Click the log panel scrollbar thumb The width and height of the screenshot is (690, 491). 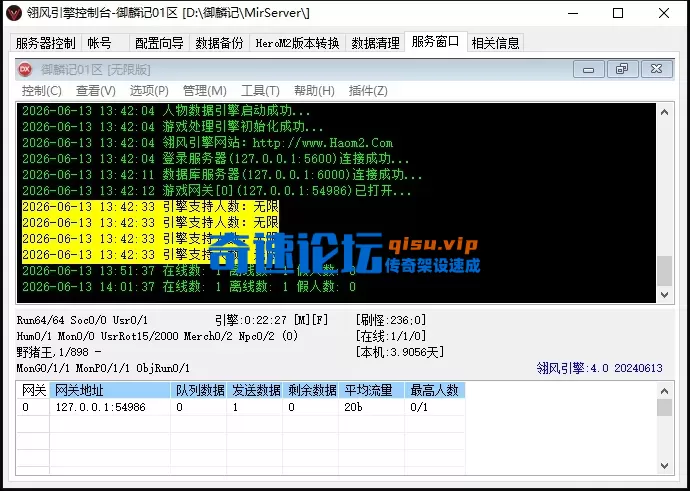tap(664, 271)
